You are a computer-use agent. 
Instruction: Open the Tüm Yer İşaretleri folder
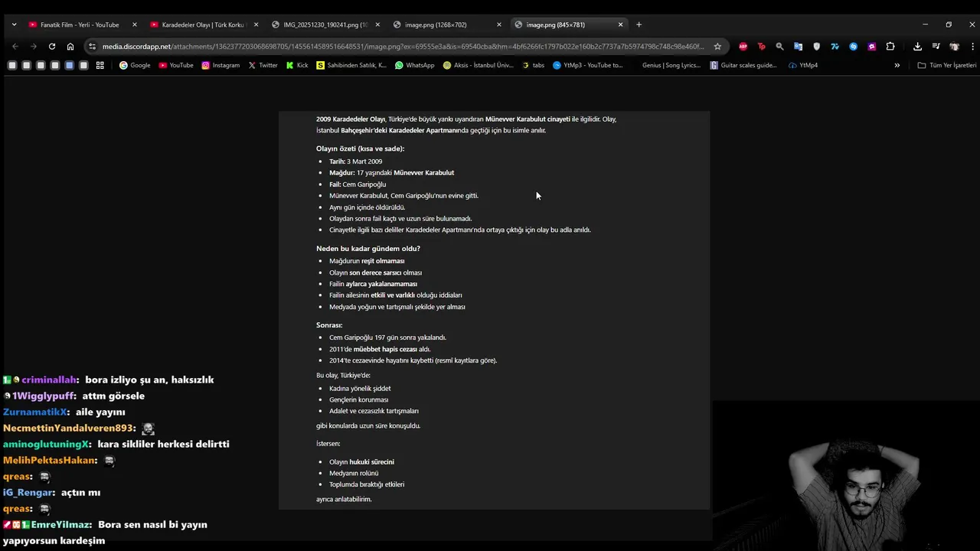click(947, 65)
